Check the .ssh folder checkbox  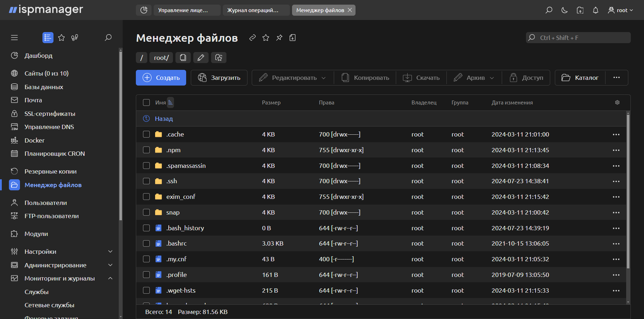(146, 181)
